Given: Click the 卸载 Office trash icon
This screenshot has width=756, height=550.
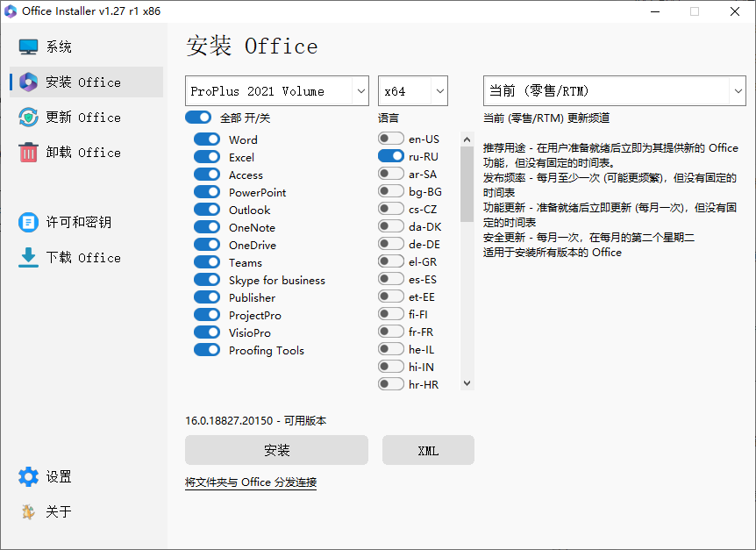Looking at the screenshot, I should click(x=30, y=152).
